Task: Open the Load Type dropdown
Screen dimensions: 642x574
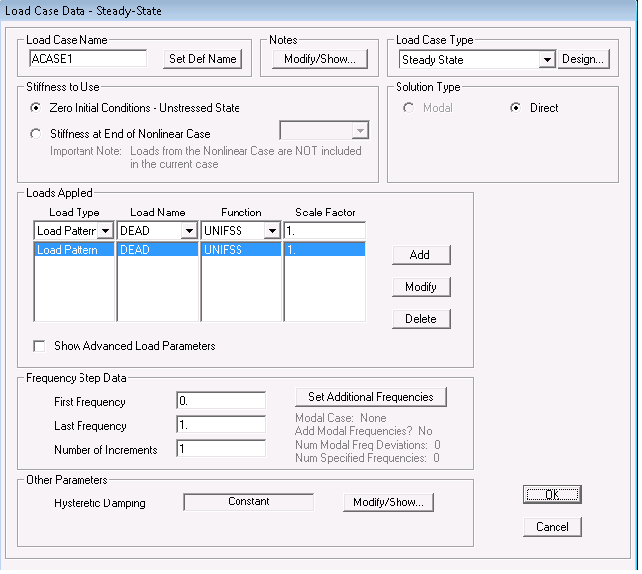Action: click(x=107, y=231)
